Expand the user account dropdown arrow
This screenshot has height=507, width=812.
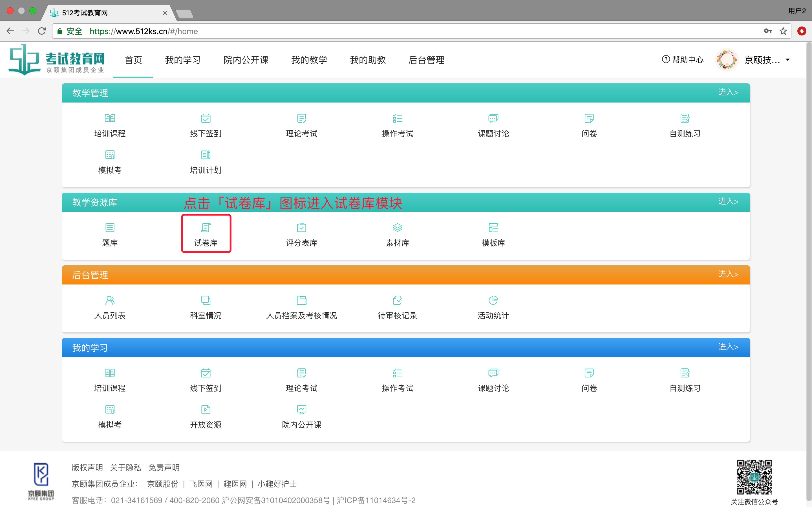(x=787, y=60)
